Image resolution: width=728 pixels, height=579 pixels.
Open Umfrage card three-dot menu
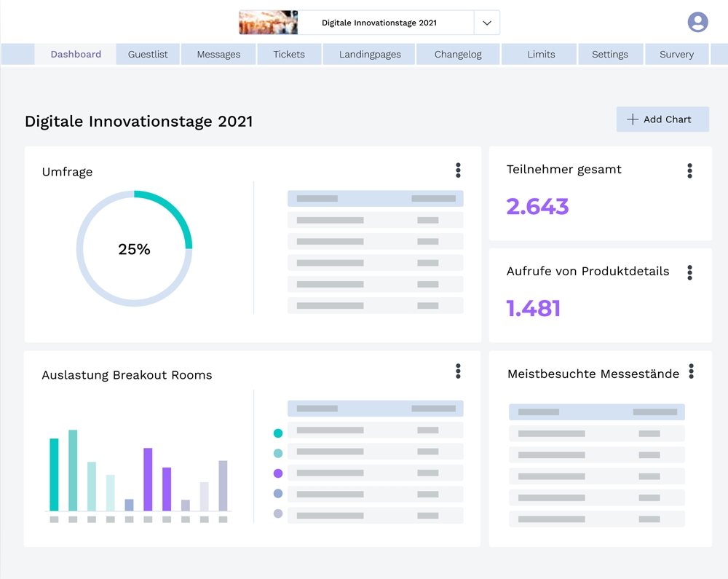(x=458, y=170)
